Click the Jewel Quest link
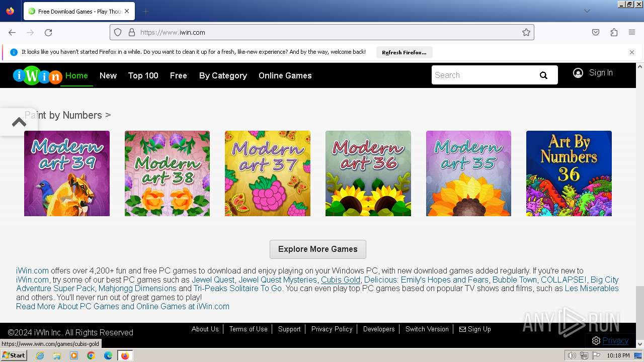 click(x=213, y=280)
